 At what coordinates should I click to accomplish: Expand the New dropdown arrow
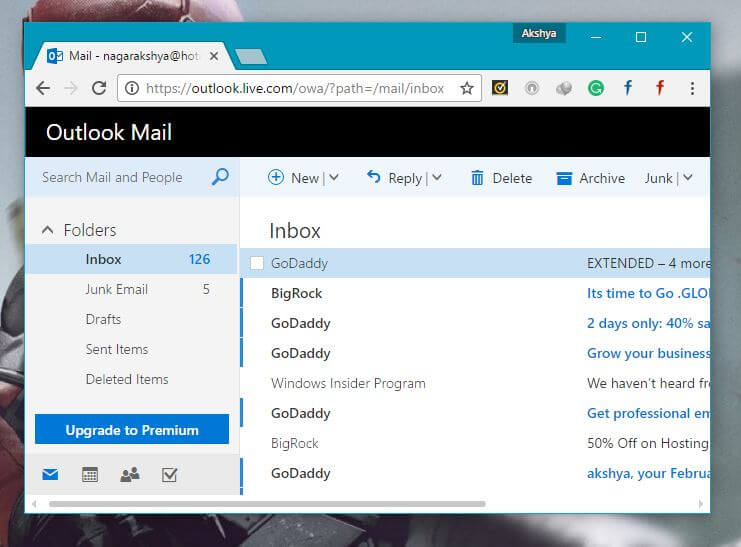(334, 178)
